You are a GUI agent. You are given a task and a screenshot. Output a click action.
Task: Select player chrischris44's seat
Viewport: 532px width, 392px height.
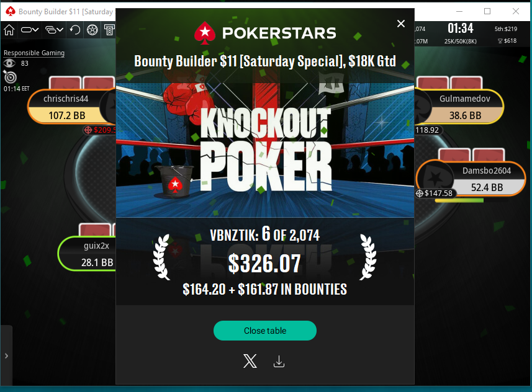tap(71, 107)
